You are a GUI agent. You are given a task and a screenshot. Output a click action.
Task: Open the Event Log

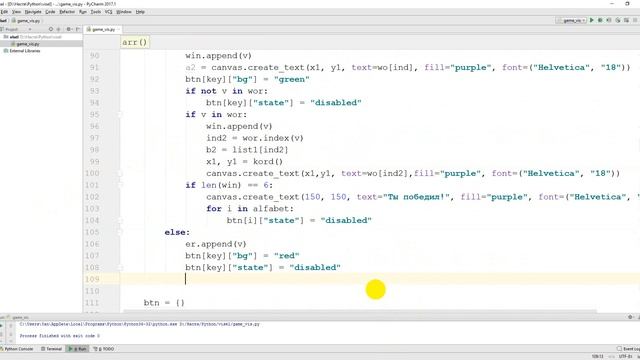click(629, 349)
